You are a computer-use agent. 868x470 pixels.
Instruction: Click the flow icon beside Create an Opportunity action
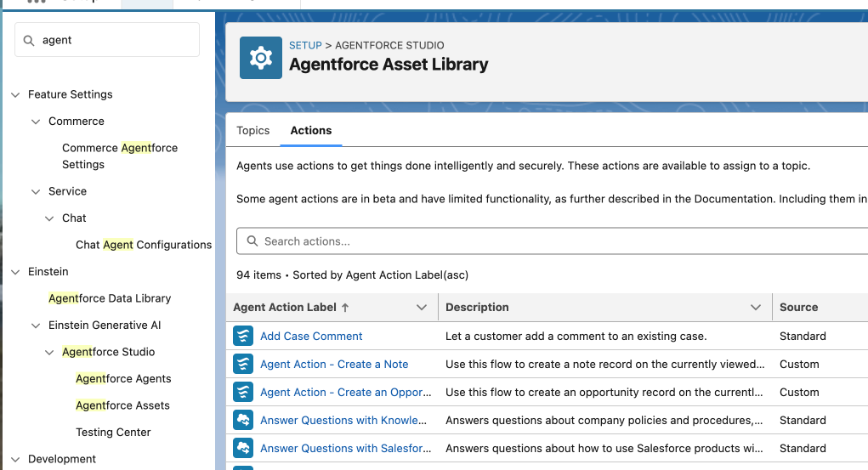(243, 393)
